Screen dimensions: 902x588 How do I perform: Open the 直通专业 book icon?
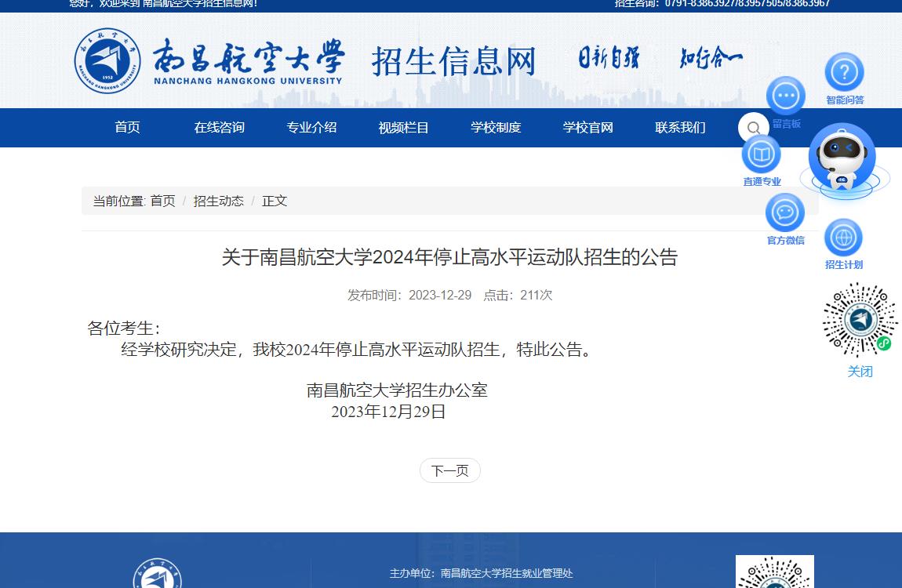761,154
